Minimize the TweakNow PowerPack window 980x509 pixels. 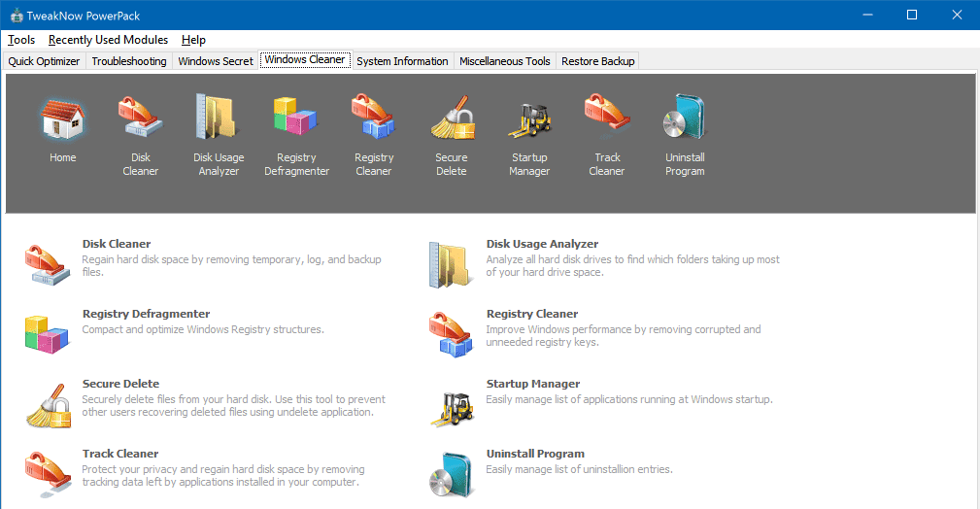[x=867, y=15]
